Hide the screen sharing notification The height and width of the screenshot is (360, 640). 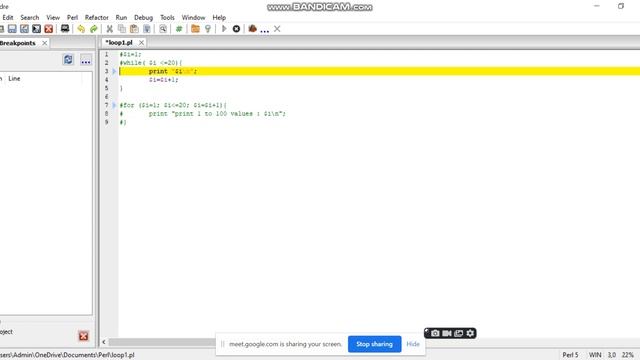coord(413,344)
